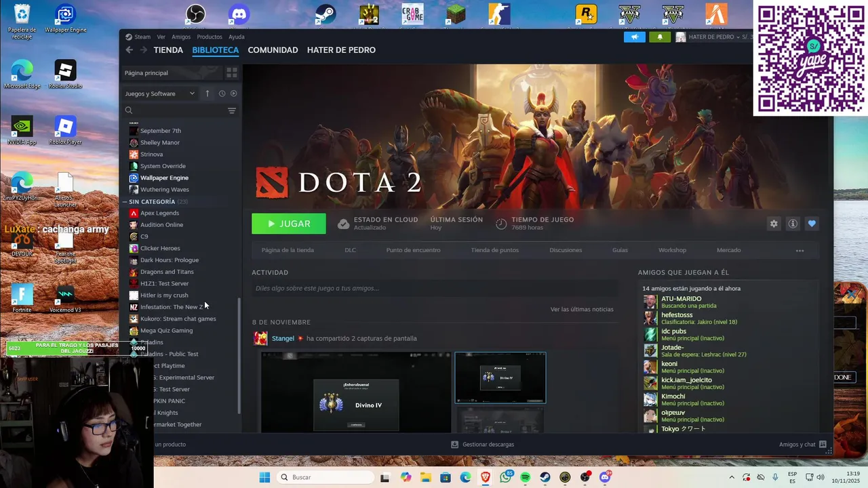Open NVIDIA App desktop icon
This screenshot has width=868, height=488.
coord(22,130)
